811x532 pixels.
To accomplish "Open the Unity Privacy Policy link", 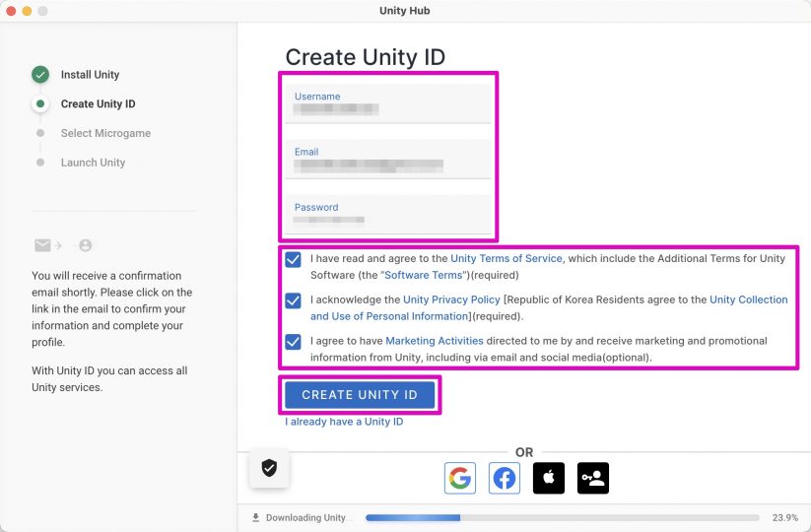I will [451, 299].
